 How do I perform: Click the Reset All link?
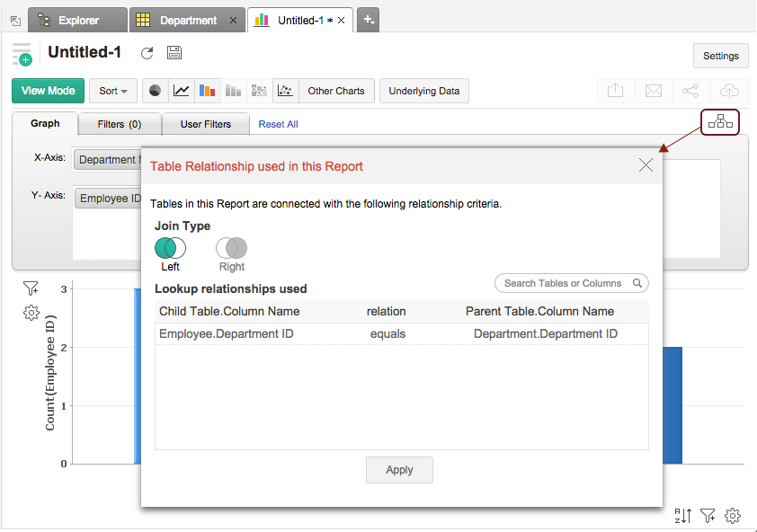point(278,124)
